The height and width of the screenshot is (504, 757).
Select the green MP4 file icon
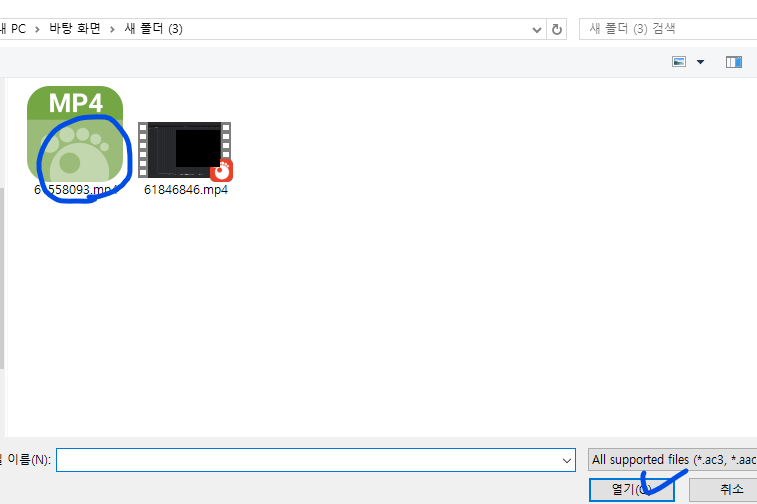(x=75, y=134)
